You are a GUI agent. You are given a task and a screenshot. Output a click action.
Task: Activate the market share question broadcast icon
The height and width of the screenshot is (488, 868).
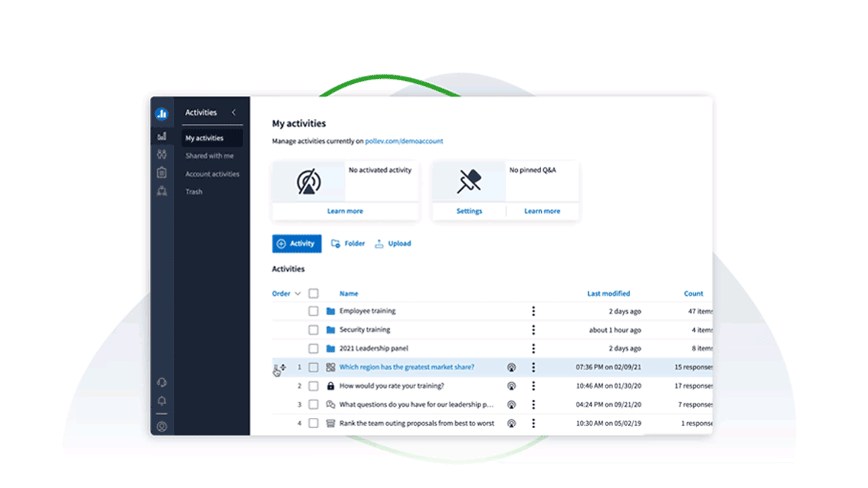511,367
